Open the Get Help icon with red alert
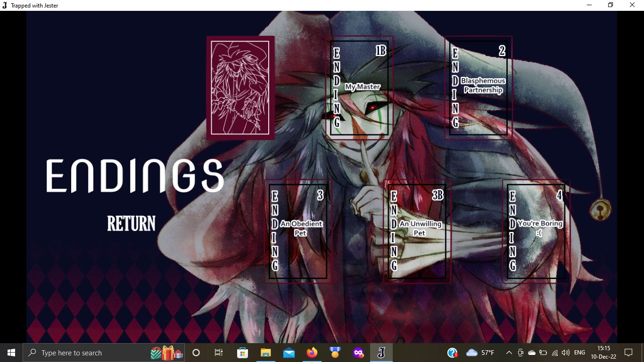Image resolution: width=644 pixels, height=362 pixels. pyautogui.click(x=453, y=353)
